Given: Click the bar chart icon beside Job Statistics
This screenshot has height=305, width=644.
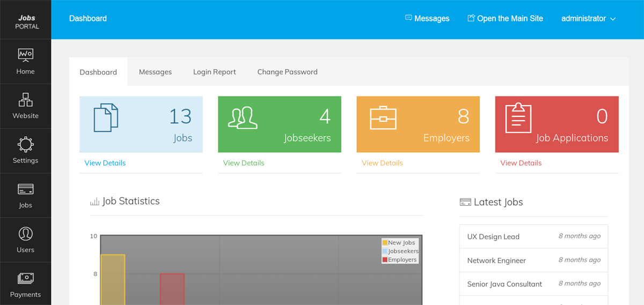Looking at the screenshot, I should 94,202.
